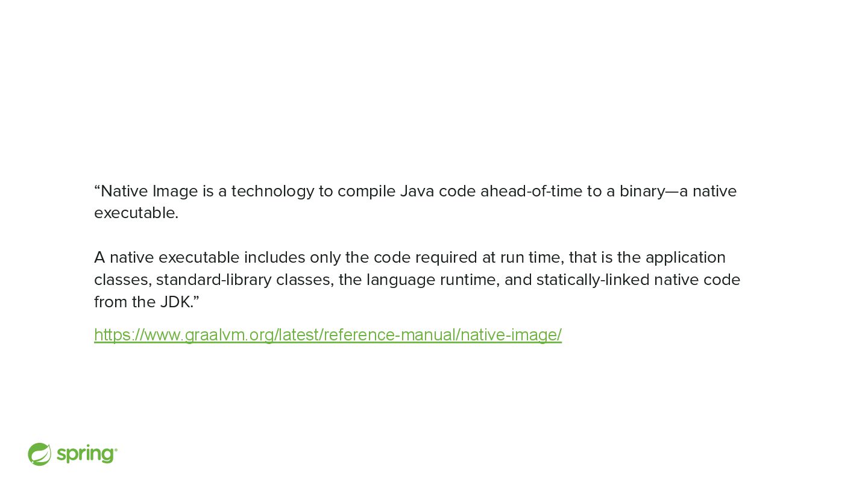
Task: Click the words "Native Image" in quote
Action: tap(149, 191)
